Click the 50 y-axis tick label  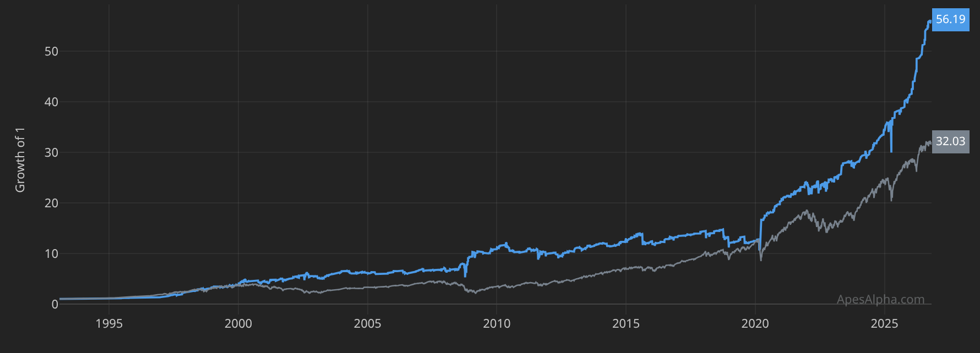pyautogui.click(x=51, y=52)
